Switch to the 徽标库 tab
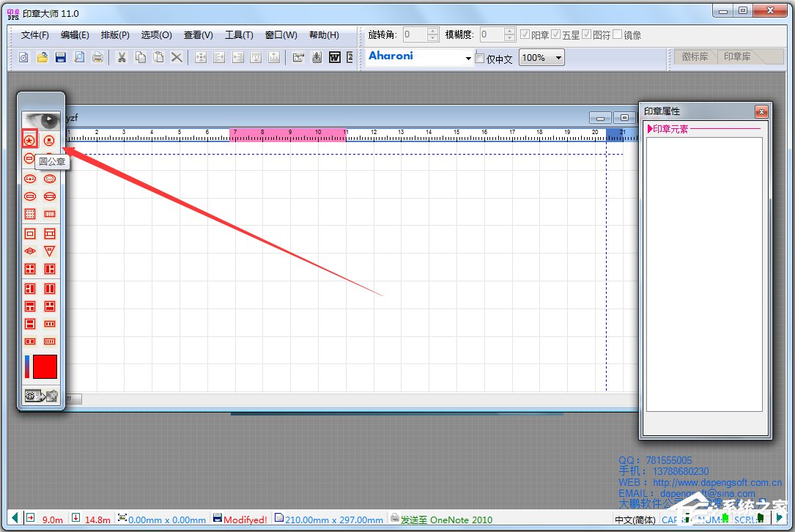Image resolution: width=795 pixels, height=532 pixels. click(695, 57)
